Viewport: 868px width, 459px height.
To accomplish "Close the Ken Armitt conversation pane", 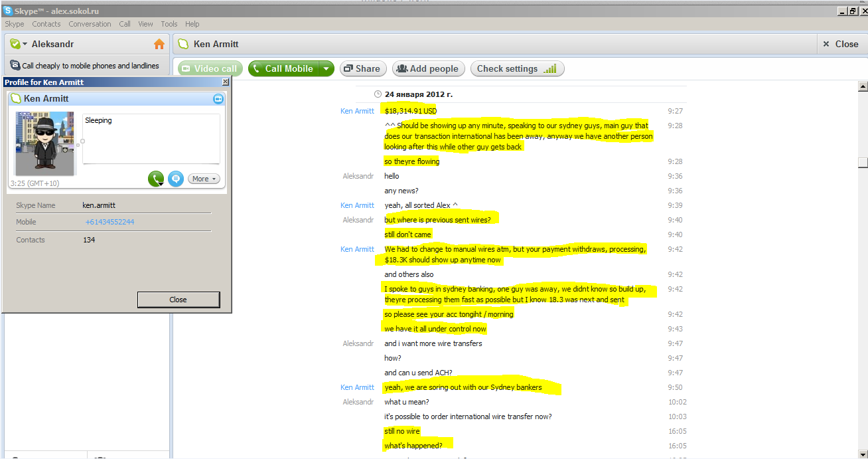I will click(841, 44).
